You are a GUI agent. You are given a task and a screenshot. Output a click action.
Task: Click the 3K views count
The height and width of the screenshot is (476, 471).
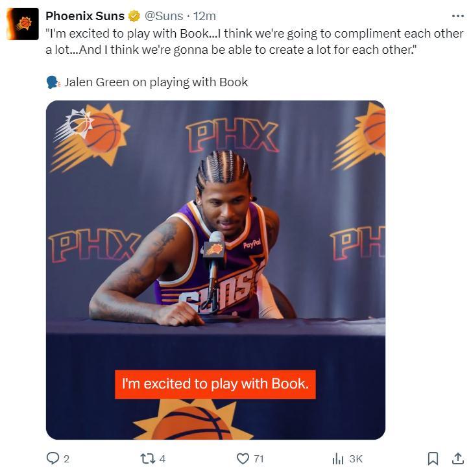pos(356,458)
